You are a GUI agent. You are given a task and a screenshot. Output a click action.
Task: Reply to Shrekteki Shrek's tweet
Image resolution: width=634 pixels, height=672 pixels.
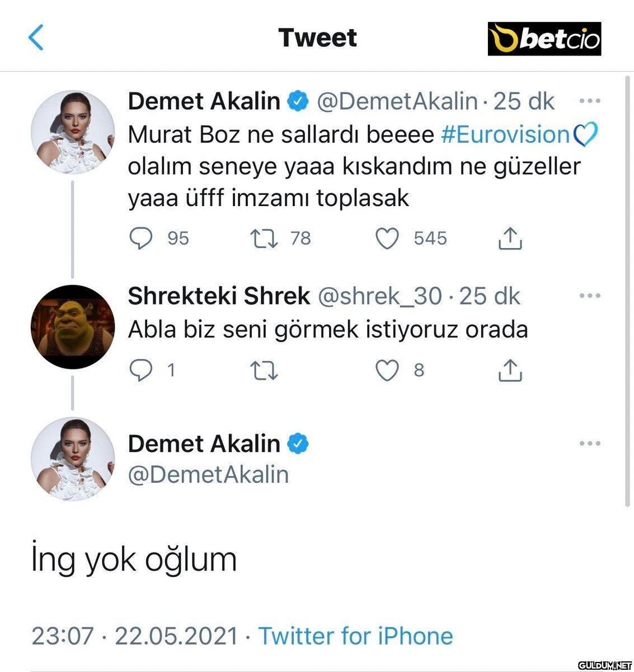coord(140,370)
